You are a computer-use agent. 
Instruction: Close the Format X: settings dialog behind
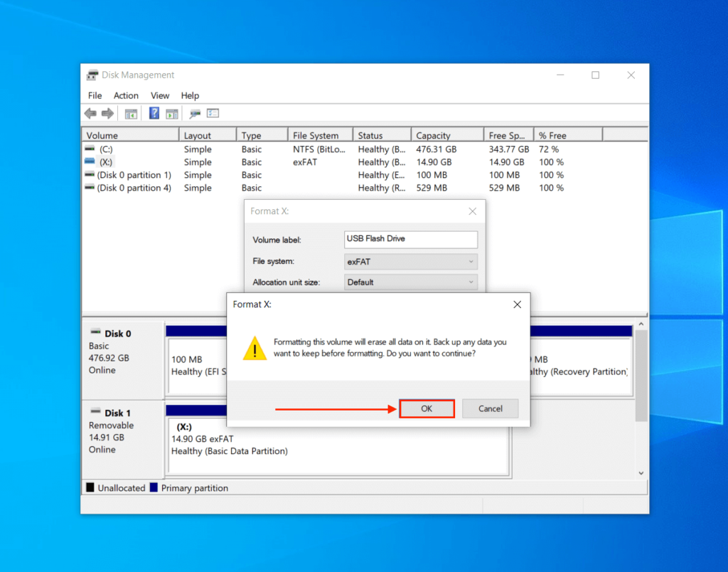click(473, 211)
